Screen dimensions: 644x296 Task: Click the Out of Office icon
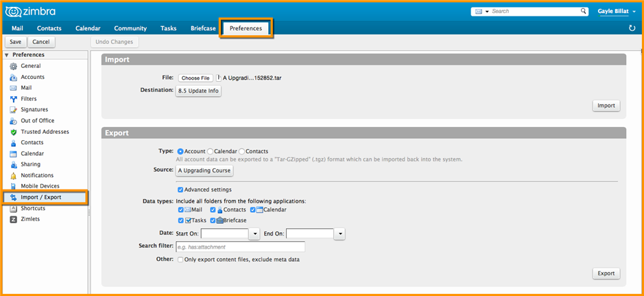point(13,121)
